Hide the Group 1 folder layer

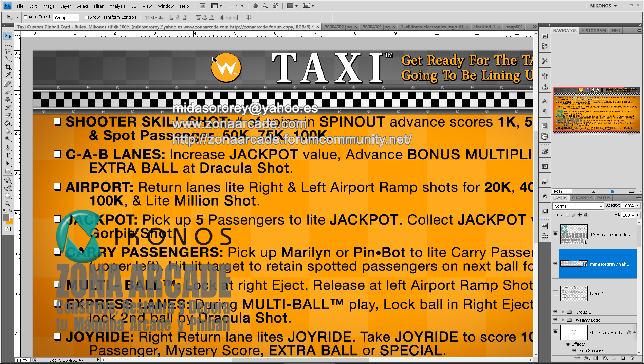(x=555, y=312)
